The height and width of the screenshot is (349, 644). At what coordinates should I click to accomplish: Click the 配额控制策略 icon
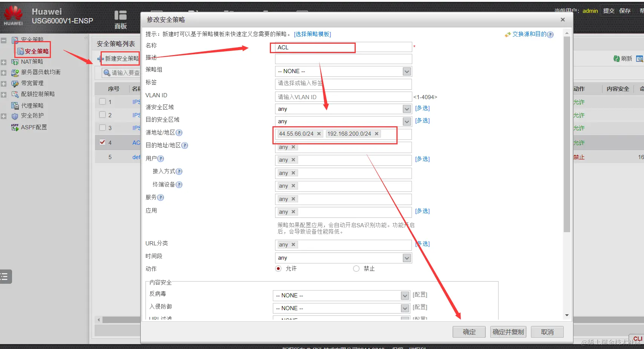tap(15, 94)
